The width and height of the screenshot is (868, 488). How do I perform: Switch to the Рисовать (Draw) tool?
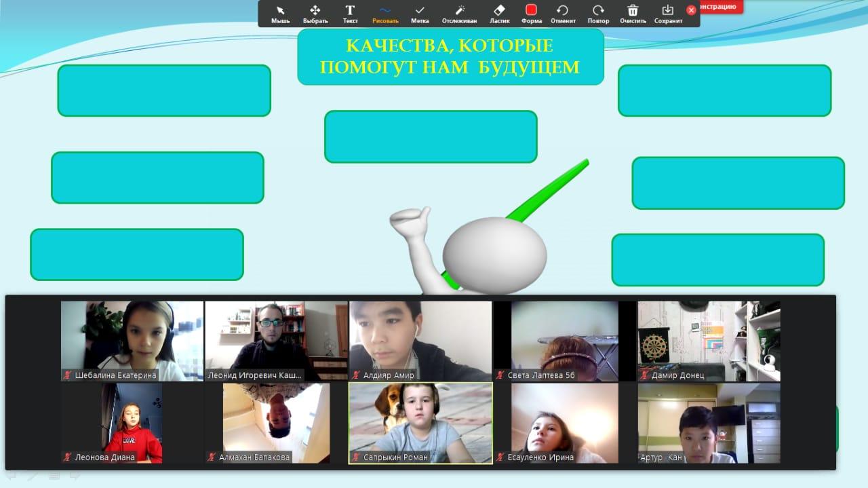385,13
